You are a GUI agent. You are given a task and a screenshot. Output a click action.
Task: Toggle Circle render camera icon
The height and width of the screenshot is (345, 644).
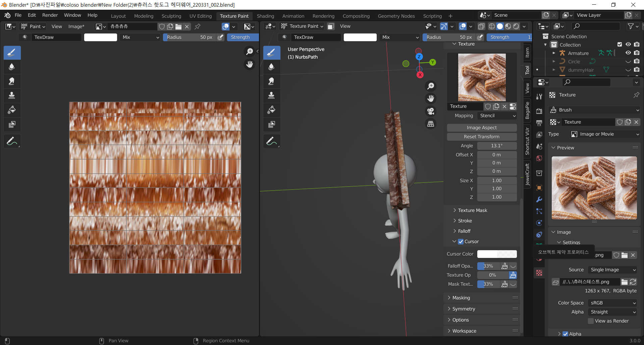point(637,61)
